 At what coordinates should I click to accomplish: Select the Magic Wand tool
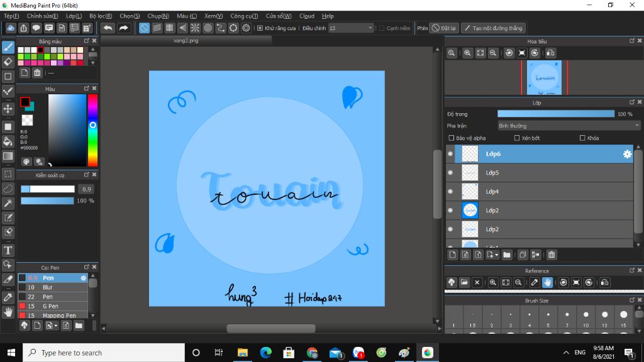[x=8, y=203]
